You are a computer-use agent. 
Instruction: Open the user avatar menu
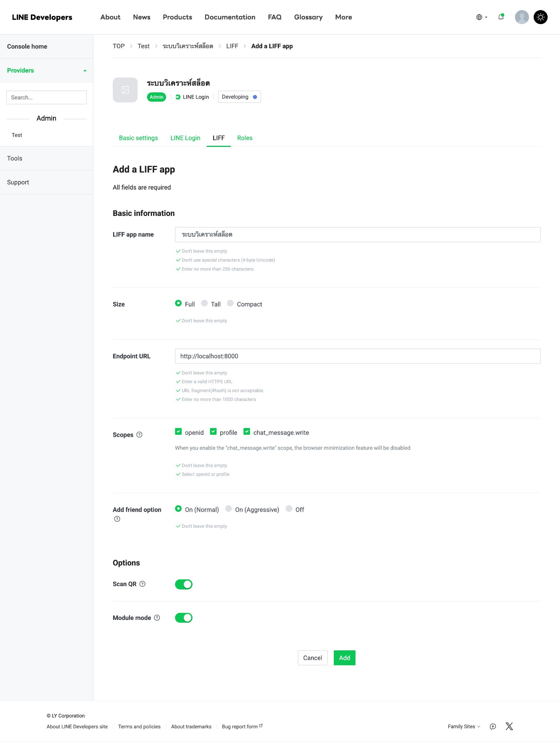522,17
